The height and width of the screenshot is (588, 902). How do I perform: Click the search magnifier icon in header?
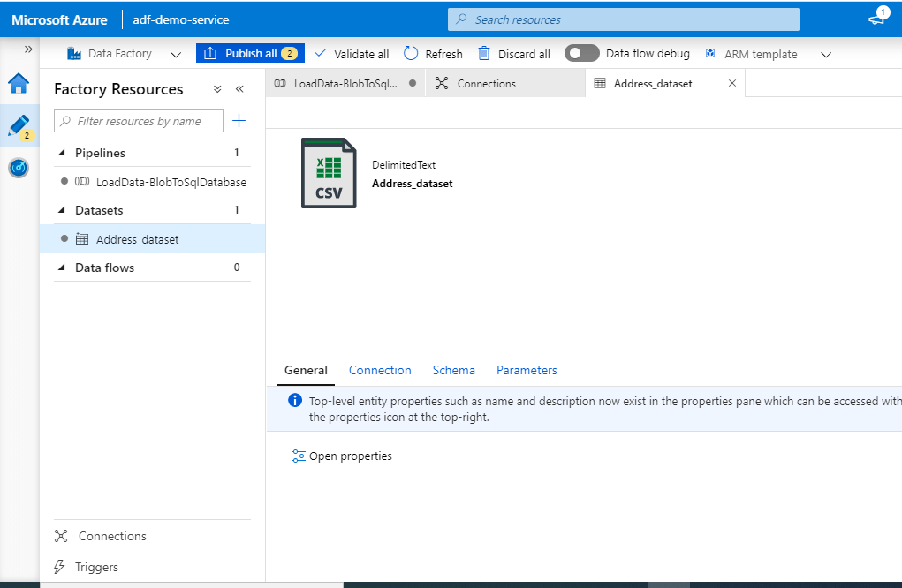pos(461,19)
